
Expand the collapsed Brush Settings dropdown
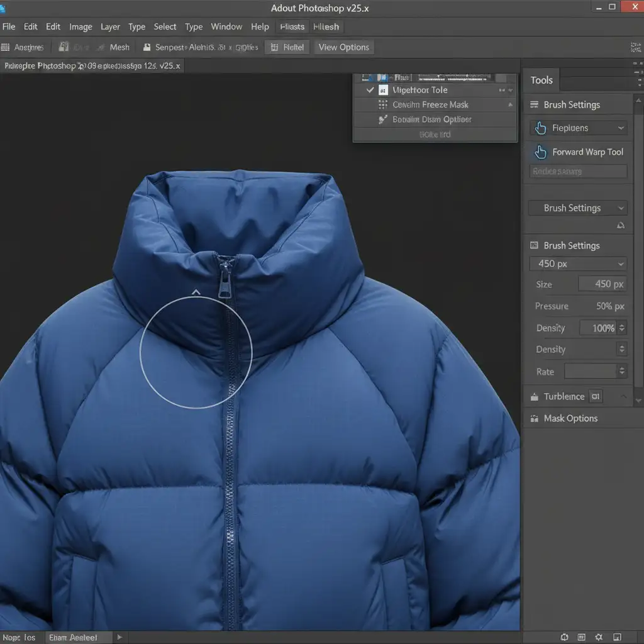point(577,208)
